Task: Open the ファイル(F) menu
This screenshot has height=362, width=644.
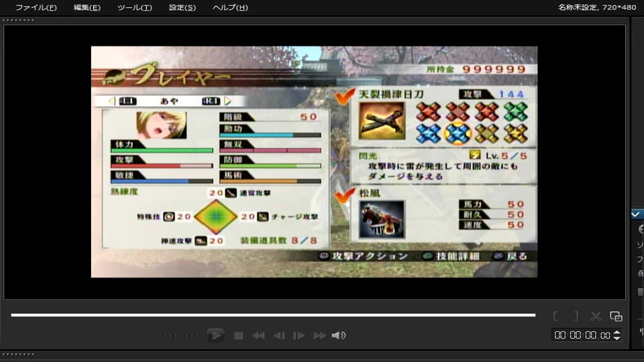Action: tap(36, 7)
